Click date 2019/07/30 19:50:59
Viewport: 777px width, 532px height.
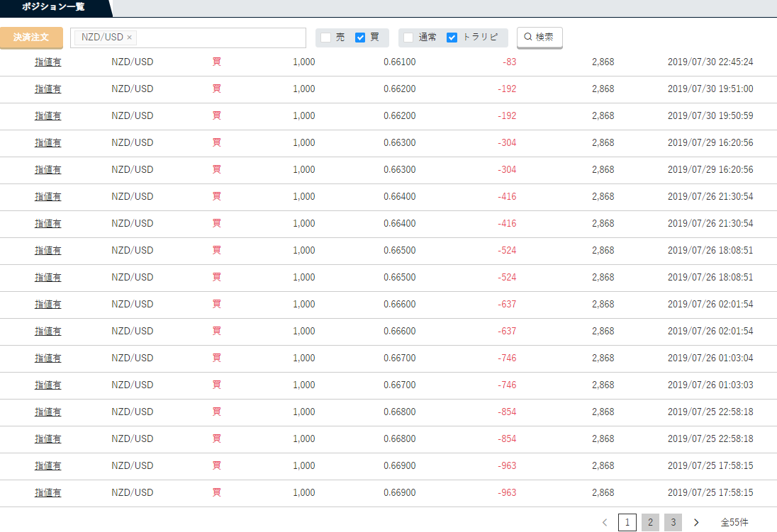[710, 116]
